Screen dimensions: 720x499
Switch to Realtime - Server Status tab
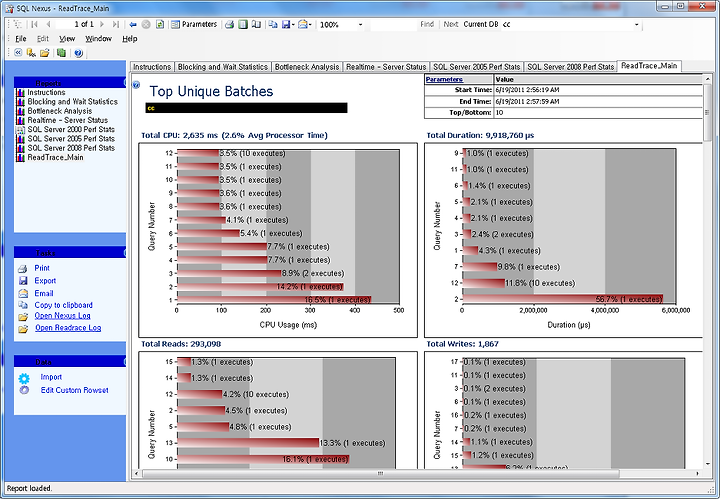click(x=386, y=67)
